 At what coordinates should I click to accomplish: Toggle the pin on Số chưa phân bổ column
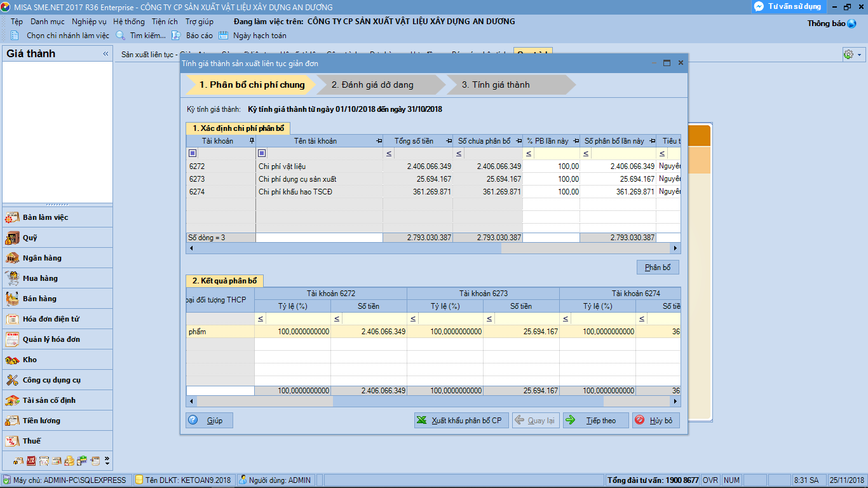pyautogui.click(x=519, y=141)
